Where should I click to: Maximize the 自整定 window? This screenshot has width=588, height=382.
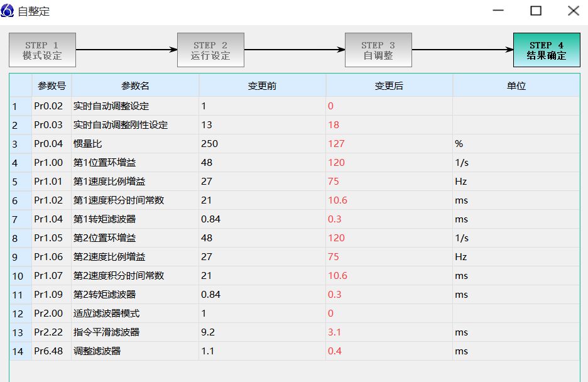pyautogui.click(x=535, y=11)
